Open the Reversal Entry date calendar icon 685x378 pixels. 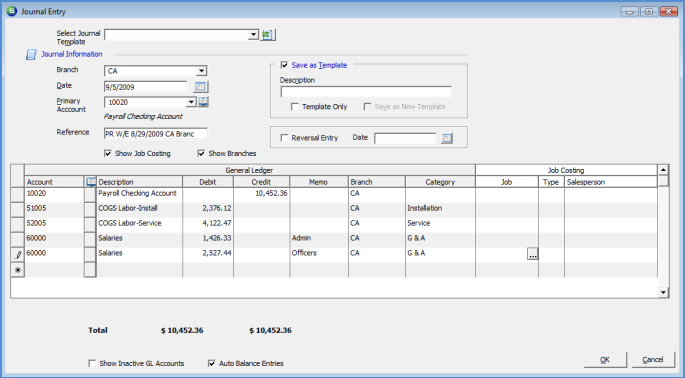[446, 139]
